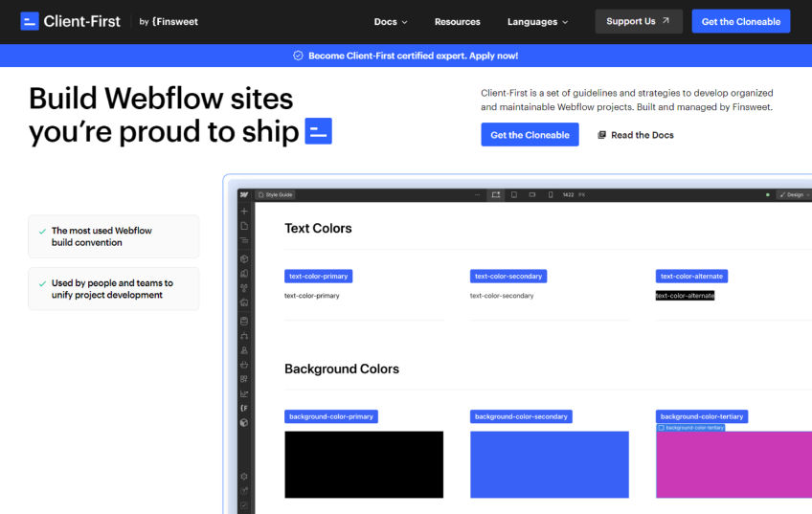Select the black background-color-primary swatch
The height and width of the screenshot is (514, 812).
point(364,464)
